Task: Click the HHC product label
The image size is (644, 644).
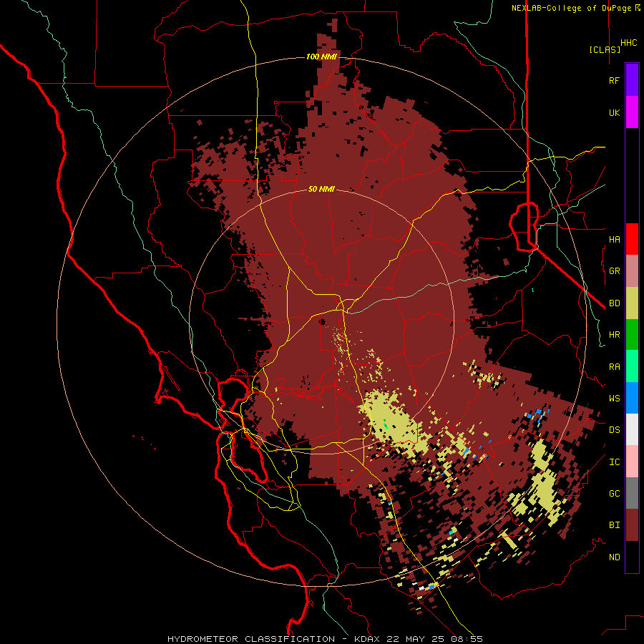Action: (629, 43)
